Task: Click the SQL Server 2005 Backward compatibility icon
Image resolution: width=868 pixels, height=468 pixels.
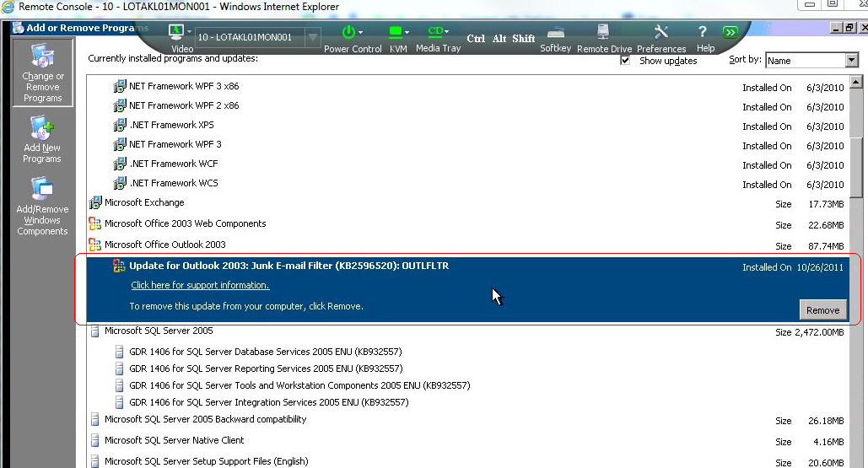Action: pos(95,420)
